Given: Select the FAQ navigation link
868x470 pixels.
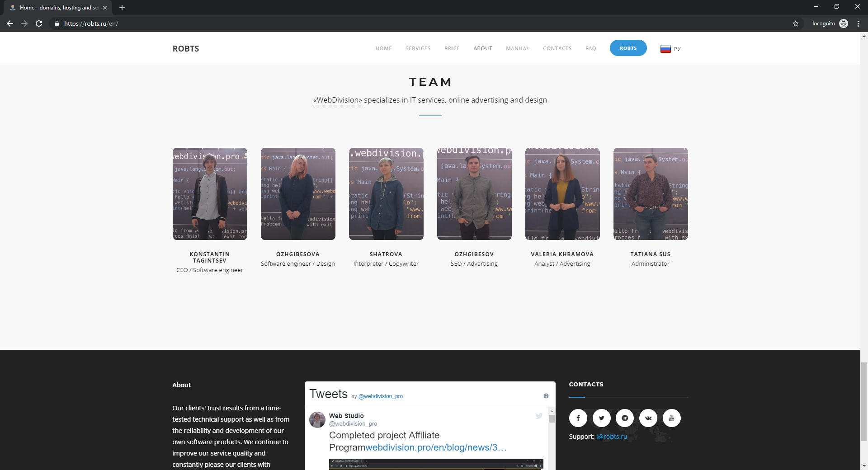Looking at the screenshot, I should [x=590, y=48].
